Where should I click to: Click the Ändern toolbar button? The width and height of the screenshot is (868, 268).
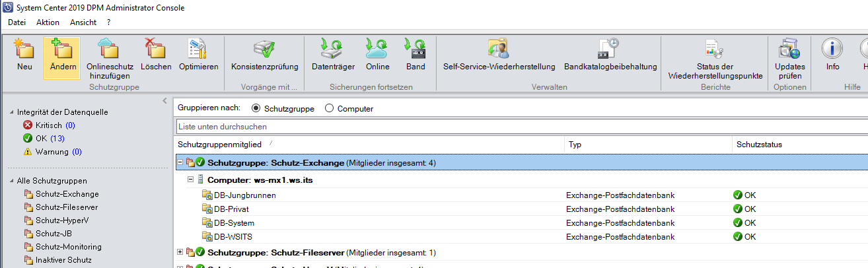click(62, 57)
